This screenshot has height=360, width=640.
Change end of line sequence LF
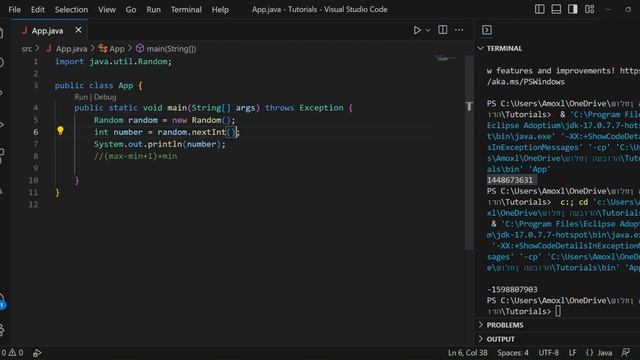[x=573, y=353]
